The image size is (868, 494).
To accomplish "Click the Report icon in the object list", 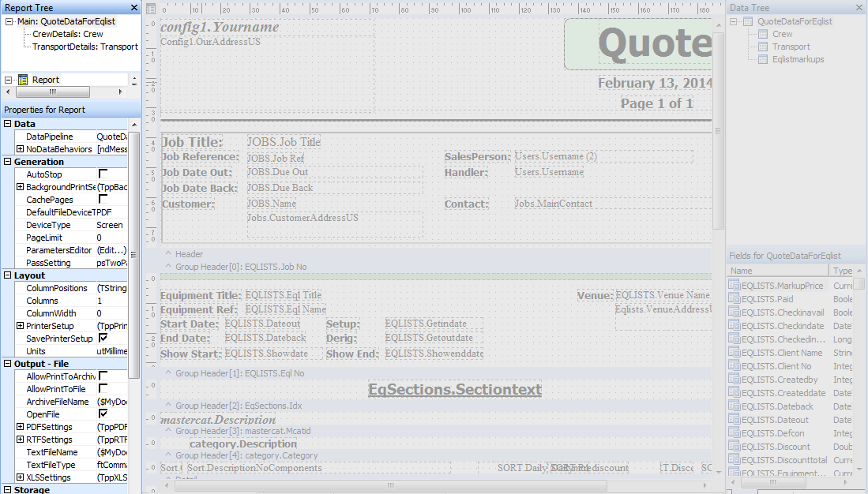I will [x=23, y=80].
